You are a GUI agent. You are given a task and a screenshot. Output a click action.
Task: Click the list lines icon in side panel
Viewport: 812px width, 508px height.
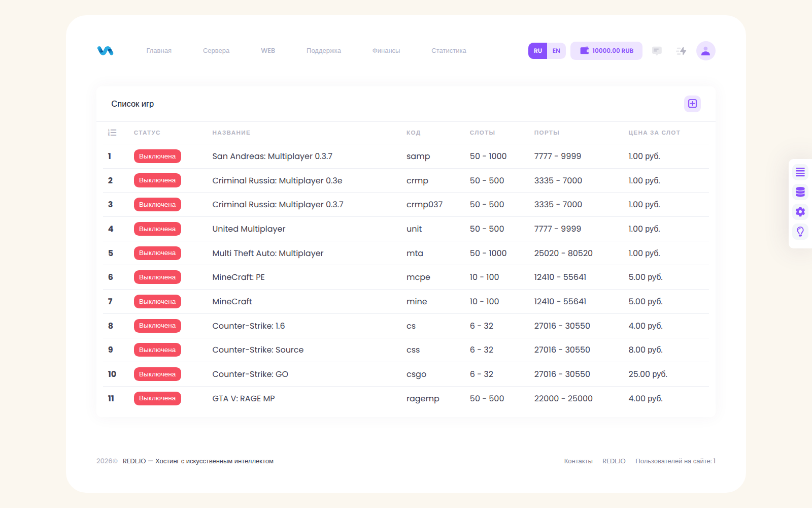[x=800, y=172]
